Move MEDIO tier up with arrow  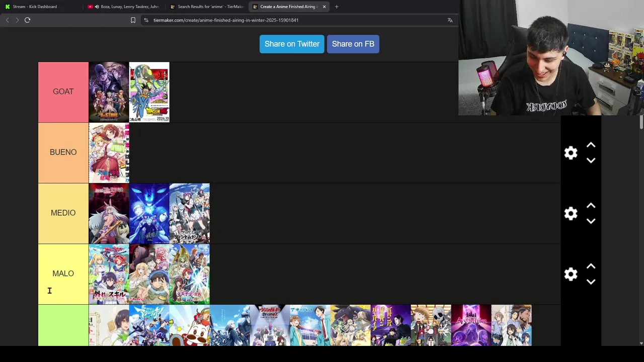(591, 206)
